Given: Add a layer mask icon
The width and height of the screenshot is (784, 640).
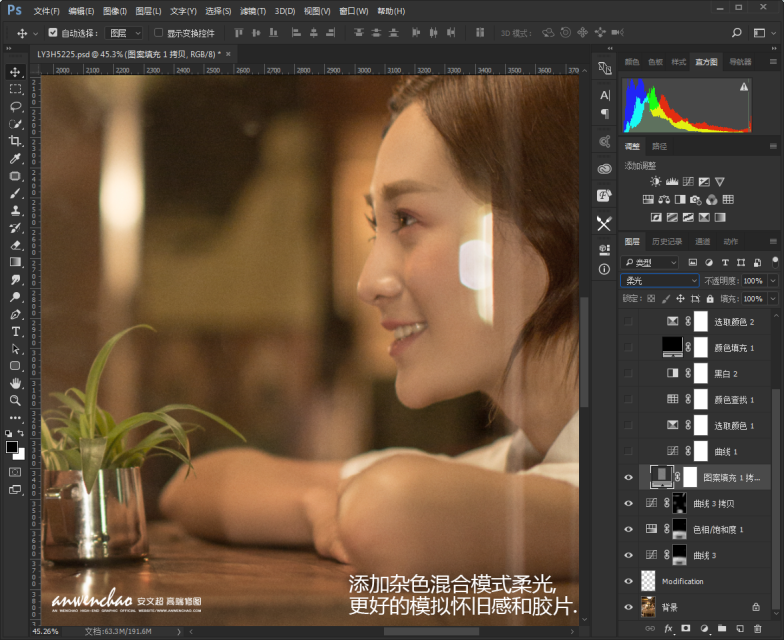Looking at the screenshot, I should [686, 628].
